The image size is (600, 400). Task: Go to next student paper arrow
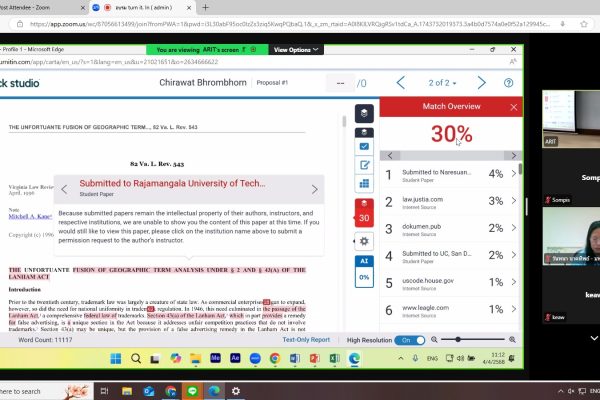click(481, 83)
